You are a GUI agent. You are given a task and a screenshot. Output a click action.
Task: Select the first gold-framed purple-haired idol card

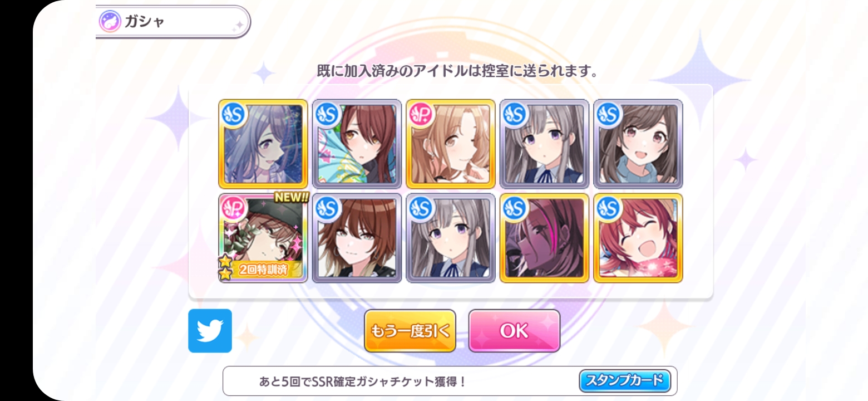click(263, 144)
